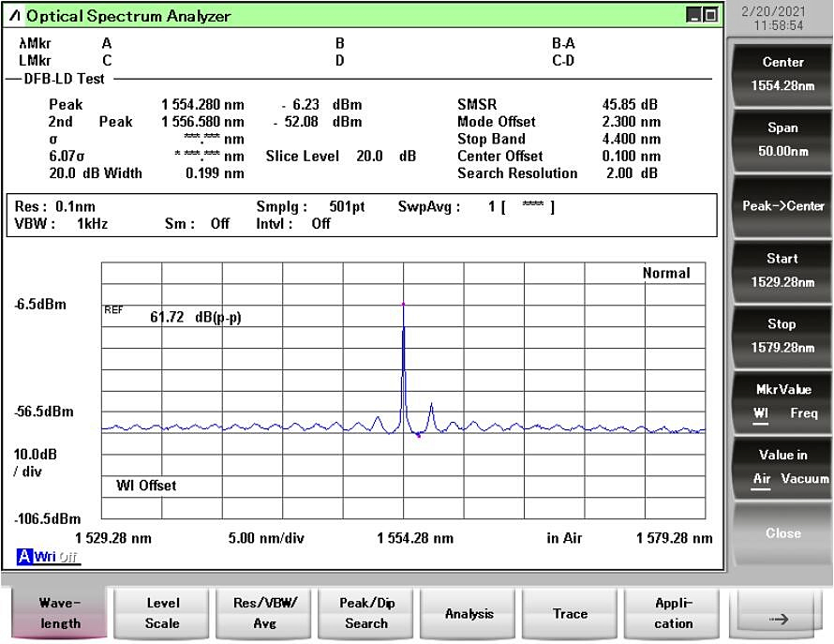The image size is (834, 644).
Task: Click the second peak on the trace
Action: tap(431, 405)
